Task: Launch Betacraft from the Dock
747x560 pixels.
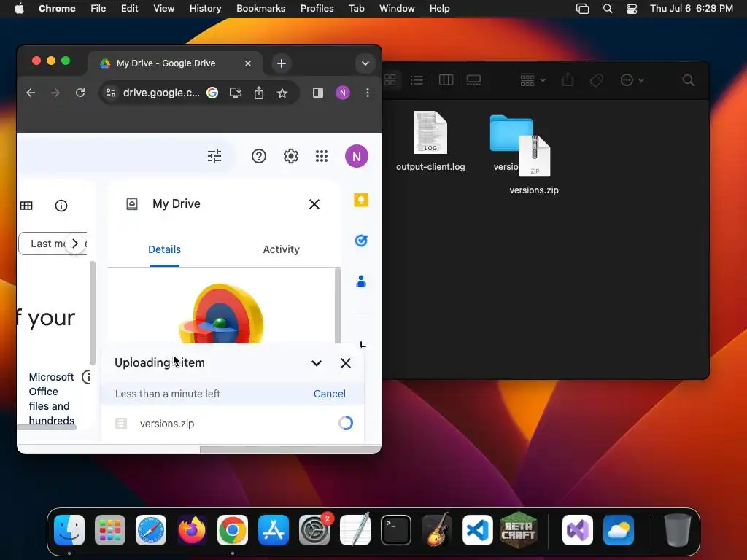Action: click(519, 530)
